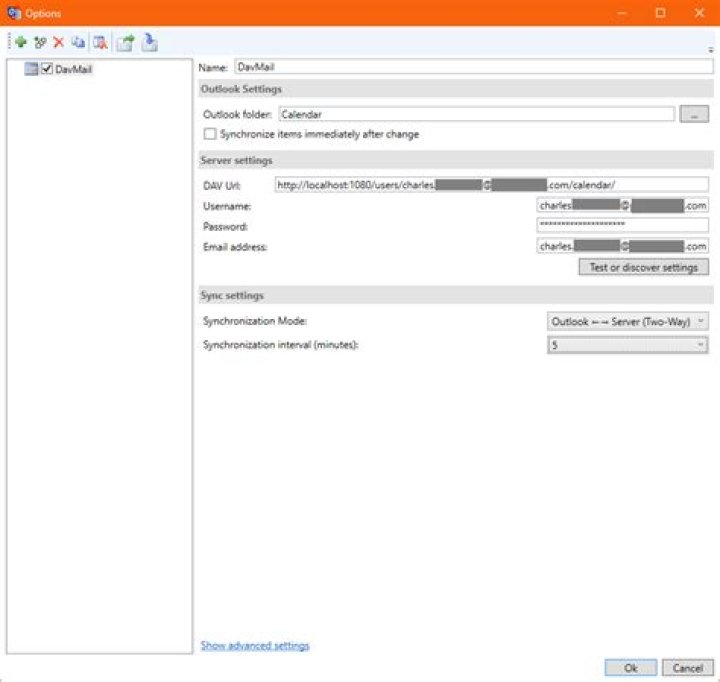Confirm with the Ok button

[630, 667]
